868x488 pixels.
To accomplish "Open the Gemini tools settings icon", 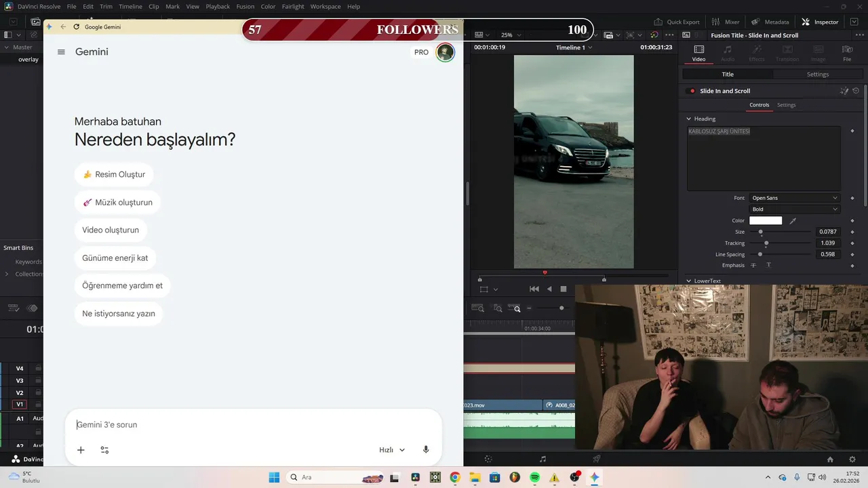I will click(104, 449).
